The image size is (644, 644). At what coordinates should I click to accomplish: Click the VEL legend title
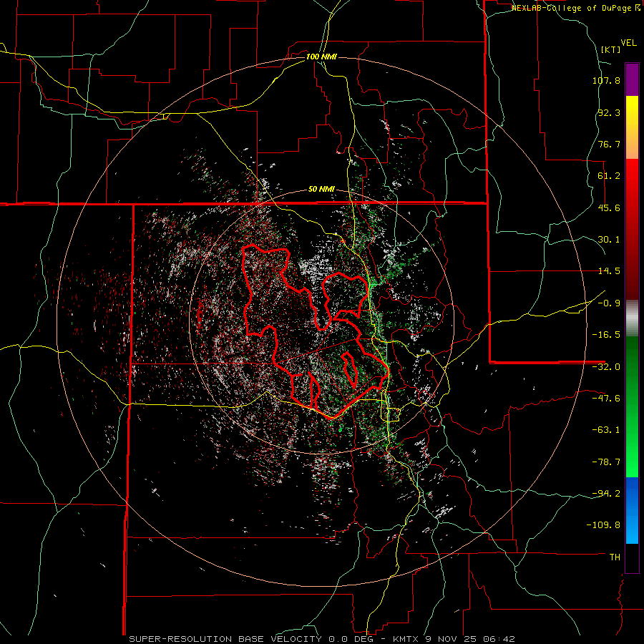pyautogui.click(x=628, y=43)
